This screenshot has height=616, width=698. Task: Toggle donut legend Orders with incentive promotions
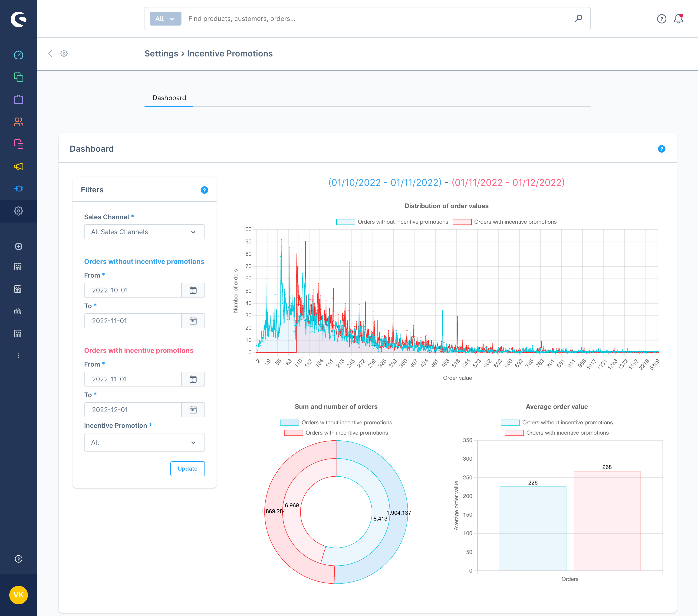click(336, 433)
